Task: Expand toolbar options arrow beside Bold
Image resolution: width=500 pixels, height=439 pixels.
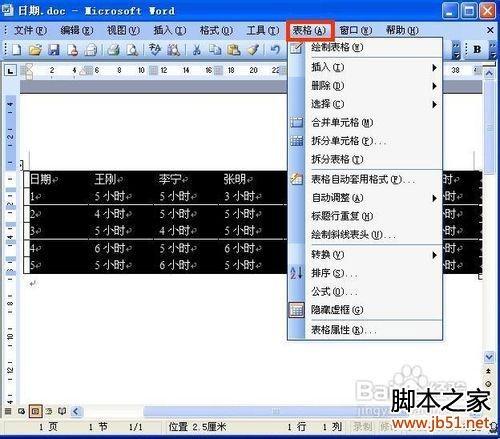Action: tap(493, 50)
